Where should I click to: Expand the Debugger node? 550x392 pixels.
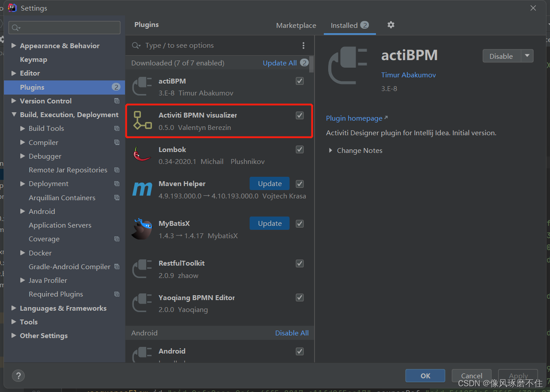23,156
